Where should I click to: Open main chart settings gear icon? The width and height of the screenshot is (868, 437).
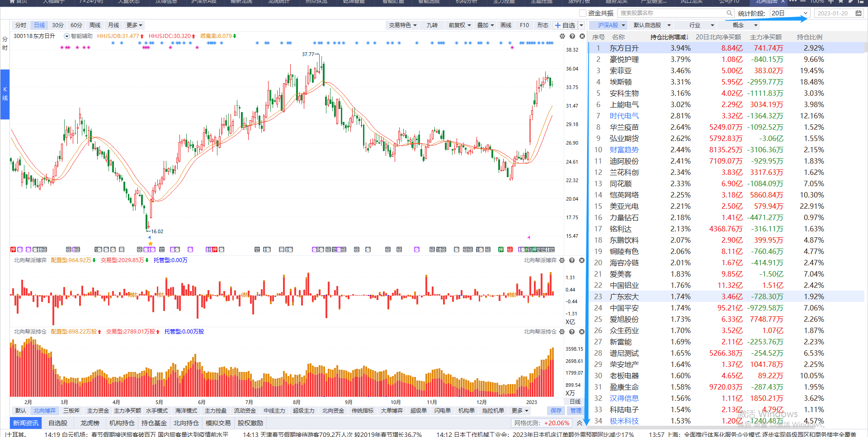[x=562, y=36]
